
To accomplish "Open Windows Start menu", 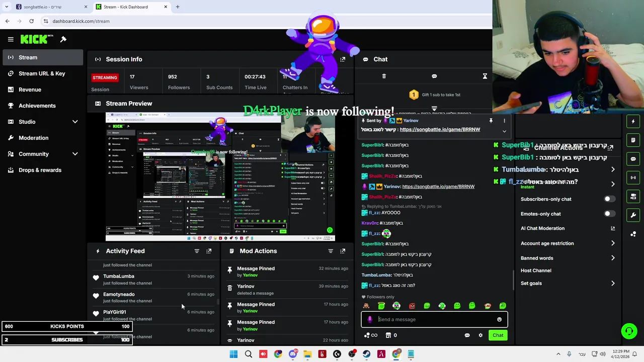I will click(233, 354).
